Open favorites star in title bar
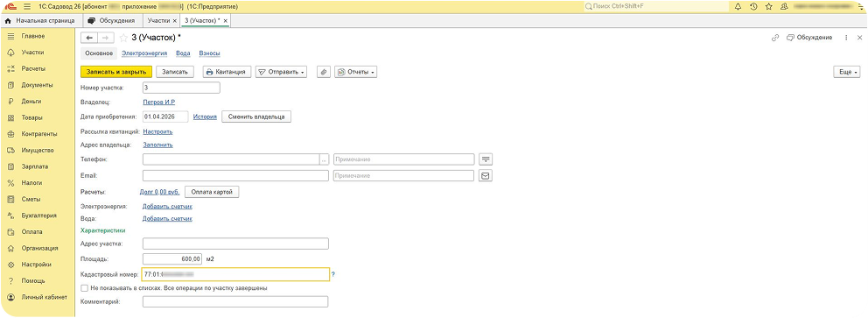 coord(768,7)
